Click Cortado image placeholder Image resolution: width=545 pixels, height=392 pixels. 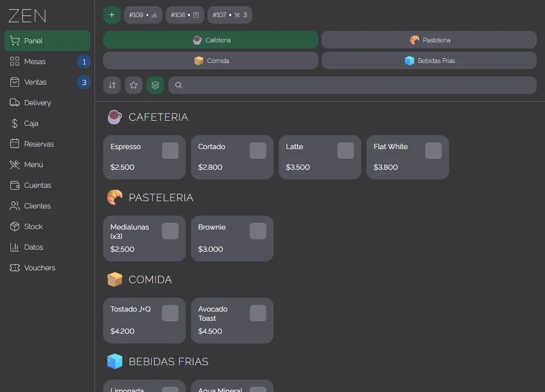click(x=258, y=151)
